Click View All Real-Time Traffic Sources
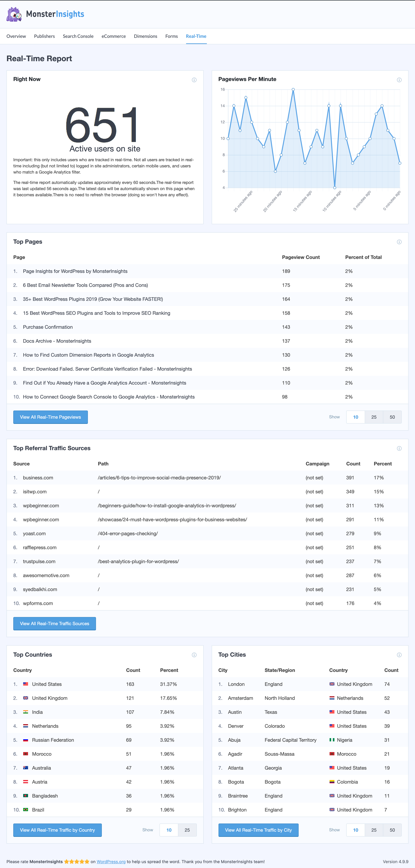The image size is (415, 868). click(x=54, y=624)
